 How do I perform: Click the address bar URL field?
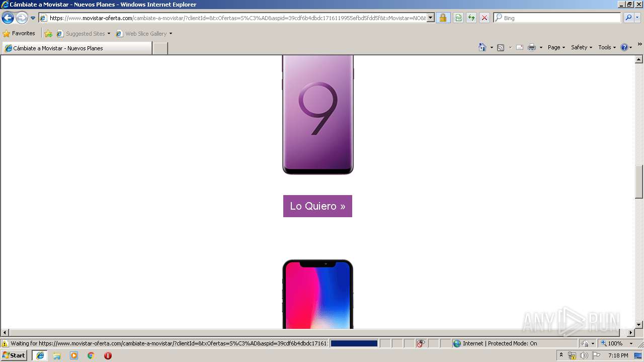point(233,18)
